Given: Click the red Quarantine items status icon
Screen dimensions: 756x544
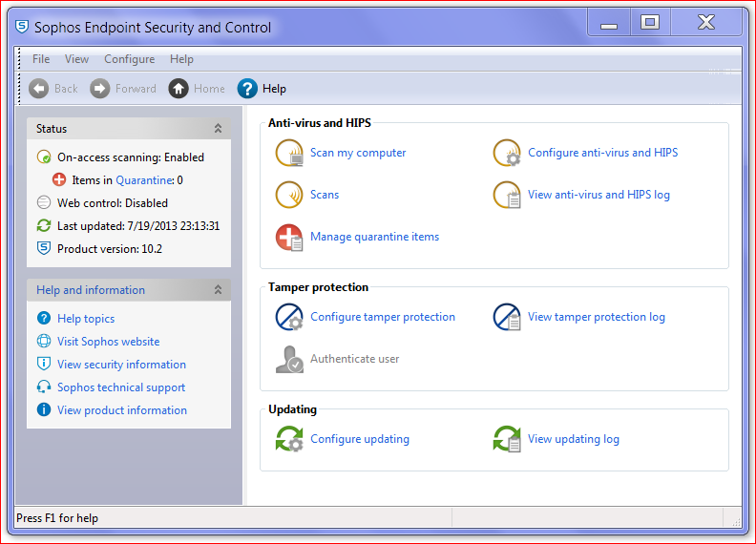Looking at the screenshot, I should [59, 179].
